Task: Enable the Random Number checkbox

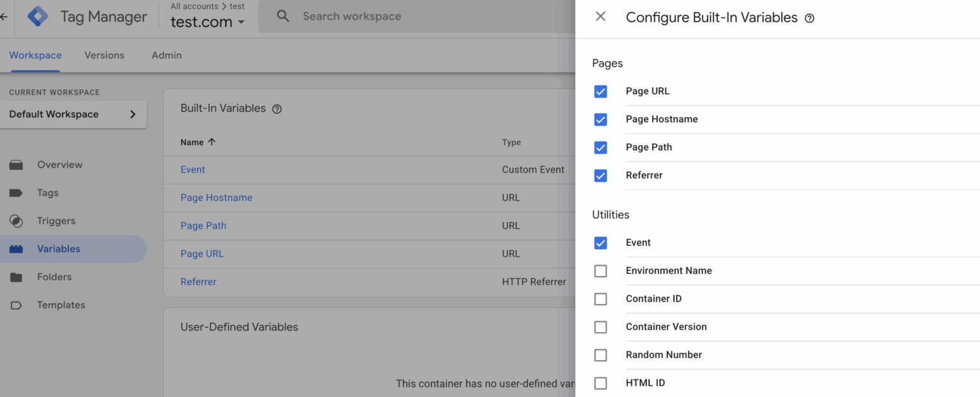Action: point(600,355)
